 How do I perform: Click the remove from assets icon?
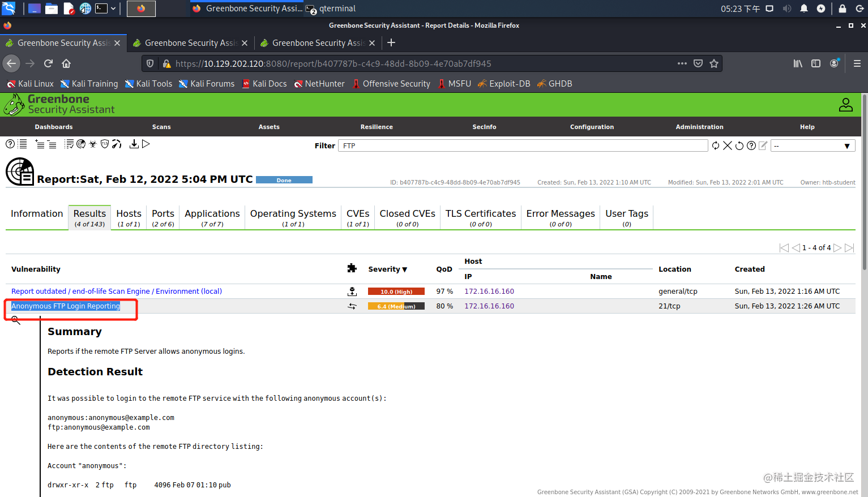tap(52, 144)
